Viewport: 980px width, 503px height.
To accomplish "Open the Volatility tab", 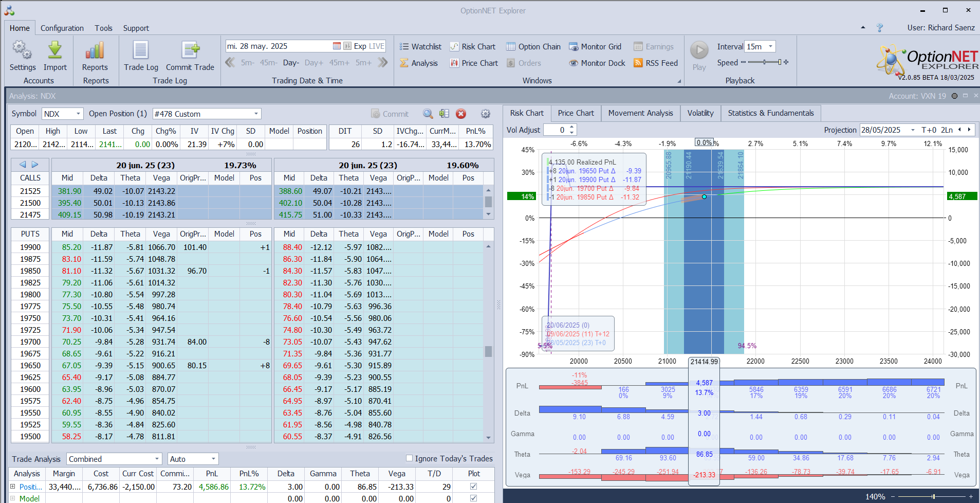I will 700,113.
